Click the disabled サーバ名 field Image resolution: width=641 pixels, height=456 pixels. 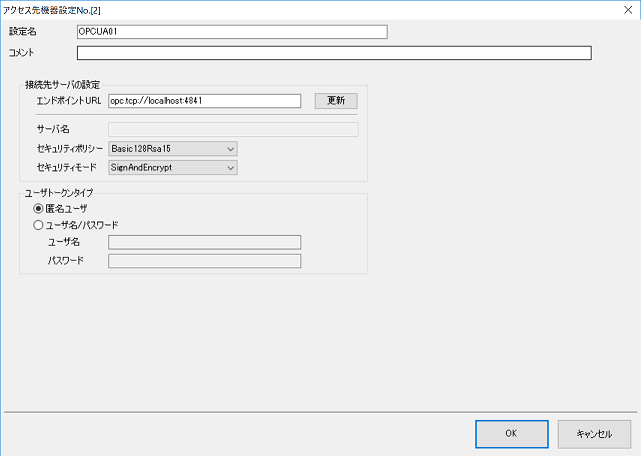coord(233,129)
